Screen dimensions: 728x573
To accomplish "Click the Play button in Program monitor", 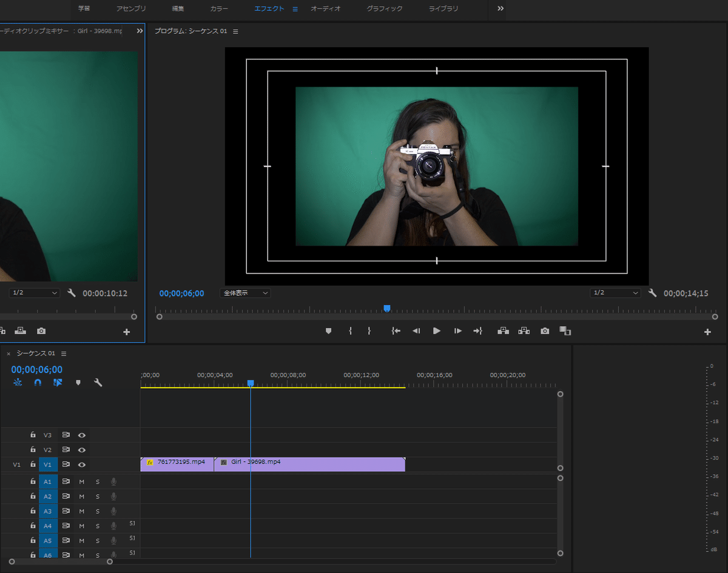I will point(437,331).
